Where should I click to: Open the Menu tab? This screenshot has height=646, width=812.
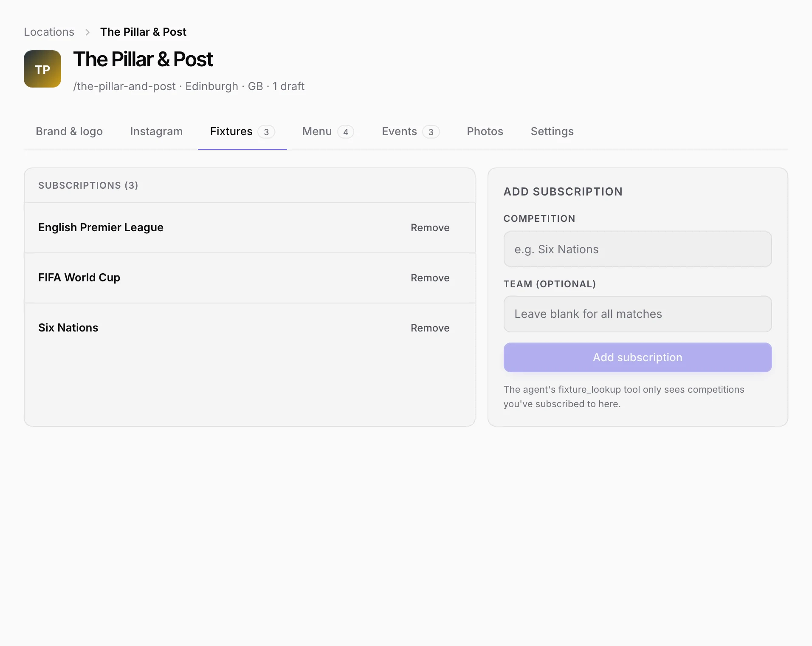tap(328, 131)
